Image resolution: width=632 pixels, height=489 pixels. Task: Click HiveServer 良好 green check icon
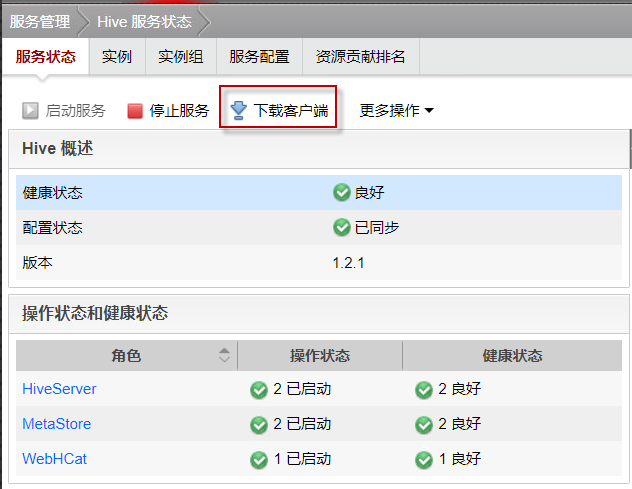(x=424, y=389)
